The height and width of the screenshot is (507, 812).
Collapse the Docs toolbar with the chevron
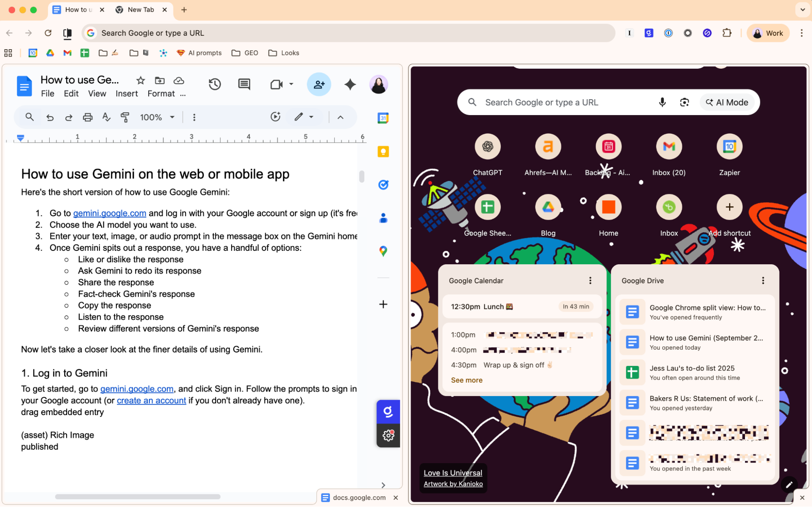tap(340, 117)
